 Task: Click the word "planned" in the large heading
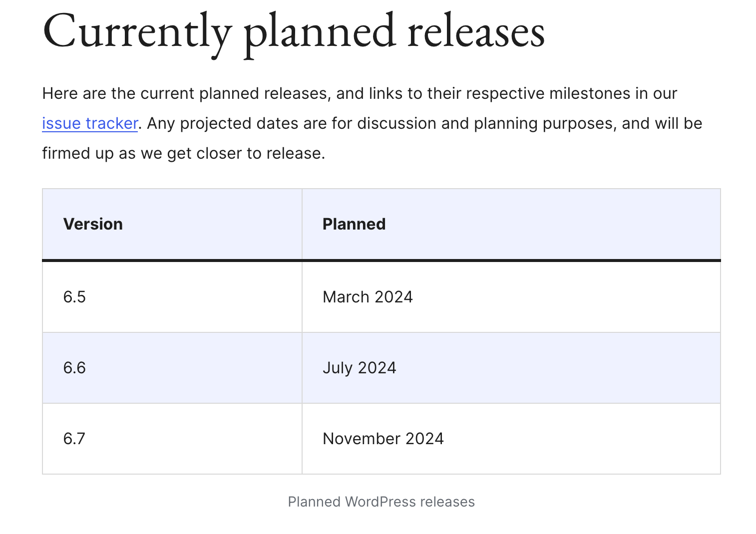pyautogui.click(x=320, y=32)
